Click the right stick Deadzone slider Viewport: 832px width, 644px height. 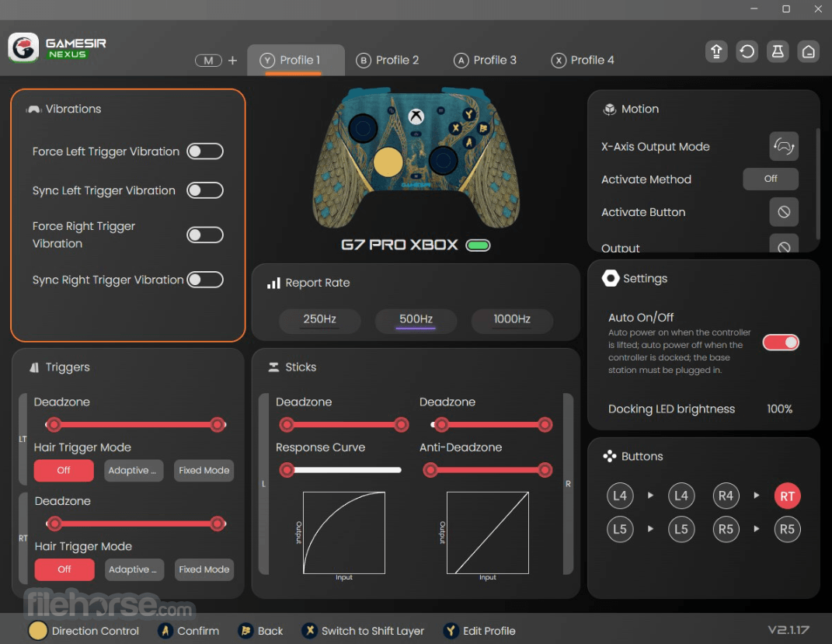[491, 424]
